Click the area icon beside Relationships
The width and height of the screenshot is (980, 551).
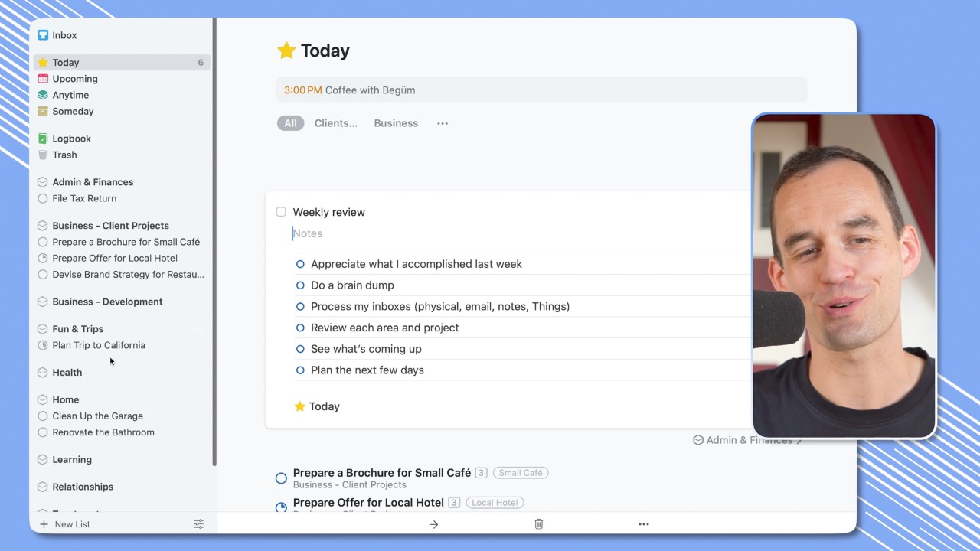[43, 487]
